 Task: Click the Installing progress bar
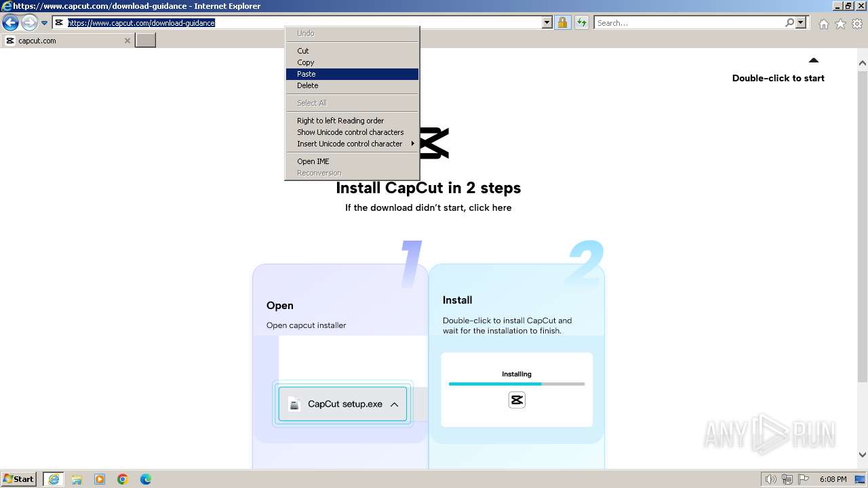click(x=517, y=384)
